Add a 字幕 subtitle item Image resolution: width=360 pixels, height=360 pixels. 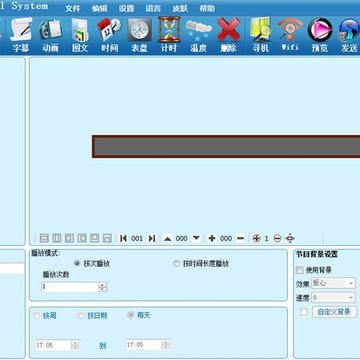[21, 35]
